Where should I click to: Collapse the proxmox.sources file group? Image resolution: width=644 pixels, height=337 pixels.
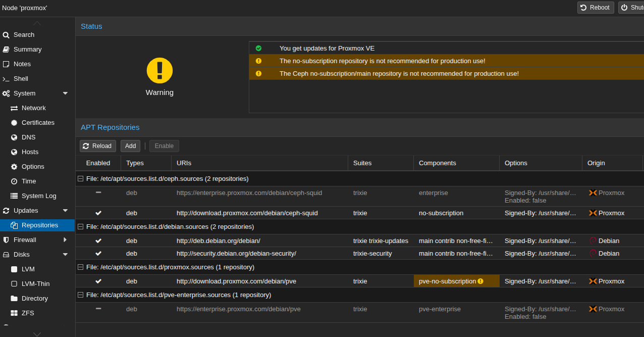click(x=80, y=267)
